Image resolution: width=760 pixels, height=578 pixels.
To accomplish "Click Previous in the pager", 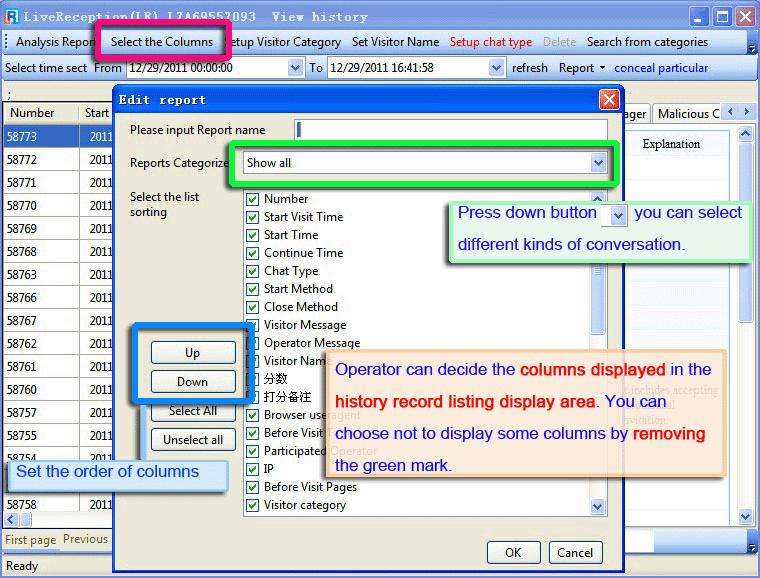I will [86, 539].
